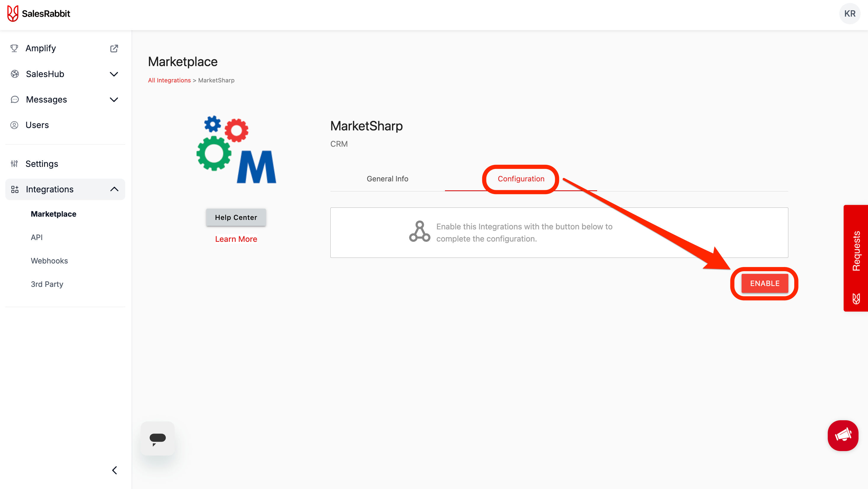Select the Configuration tab

click(521, 179)
